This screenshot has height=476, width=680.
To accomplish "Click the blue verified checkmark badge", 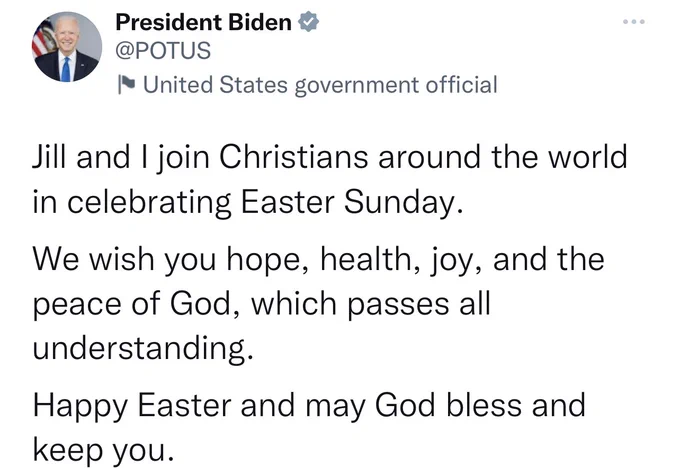I will coord(308,22).
